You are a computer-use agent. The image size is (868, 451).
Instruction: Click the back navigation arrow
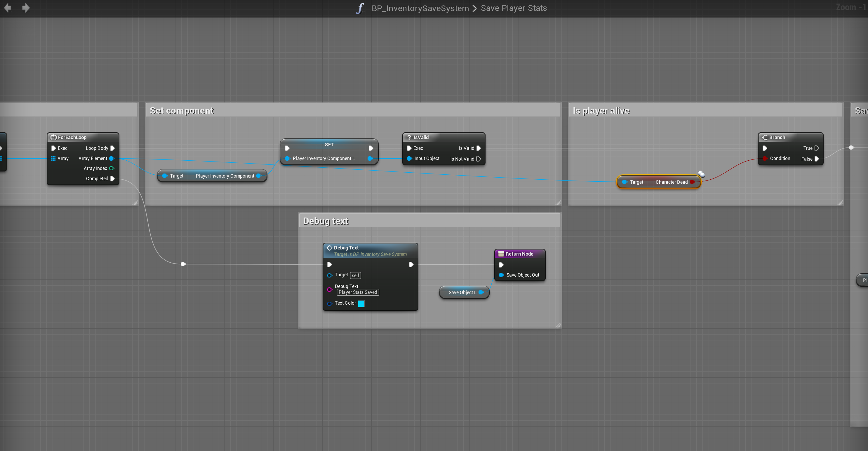(7, 8)
